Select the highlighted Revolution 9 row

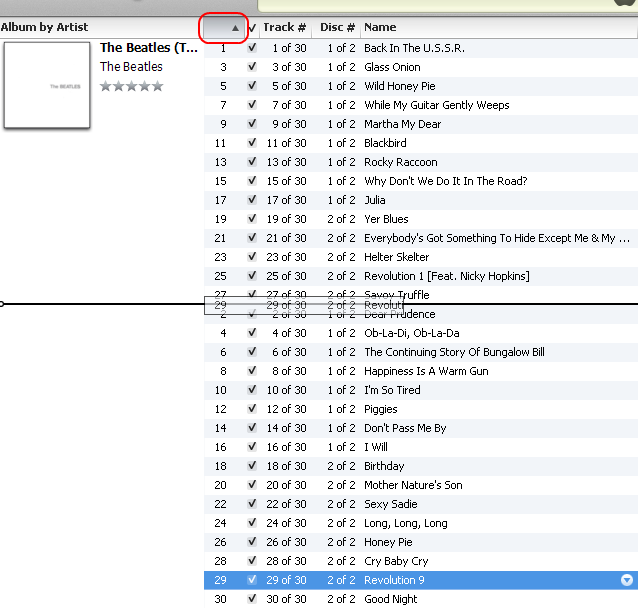click(x=421, y=580)
